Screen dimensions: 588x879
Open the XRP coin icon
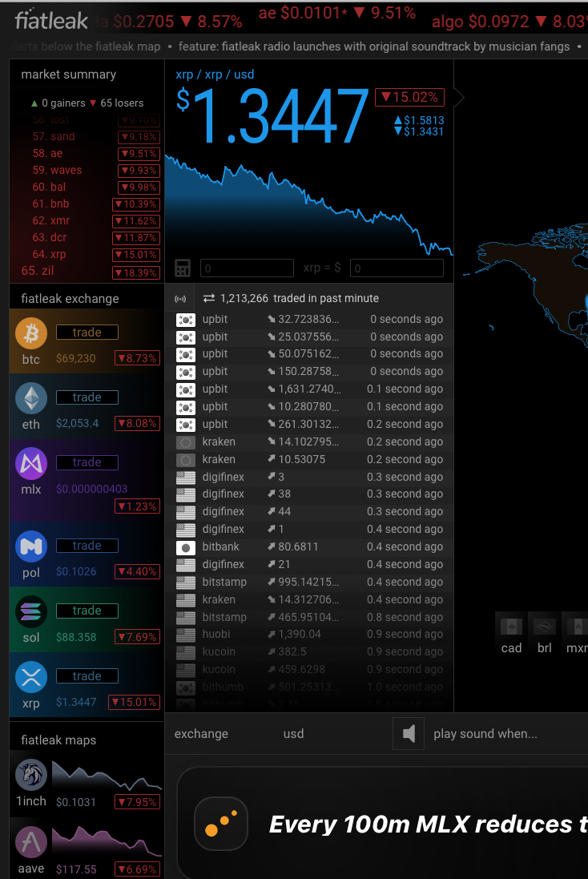pyautogui.click(x=30, y=677)
